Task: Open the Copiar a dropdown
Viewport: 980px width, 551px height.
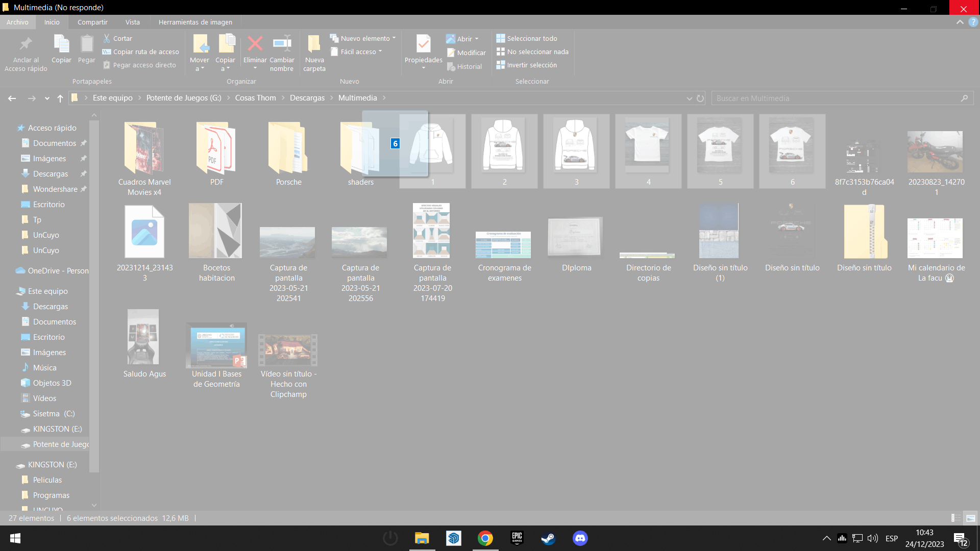Action: (225, 64)
